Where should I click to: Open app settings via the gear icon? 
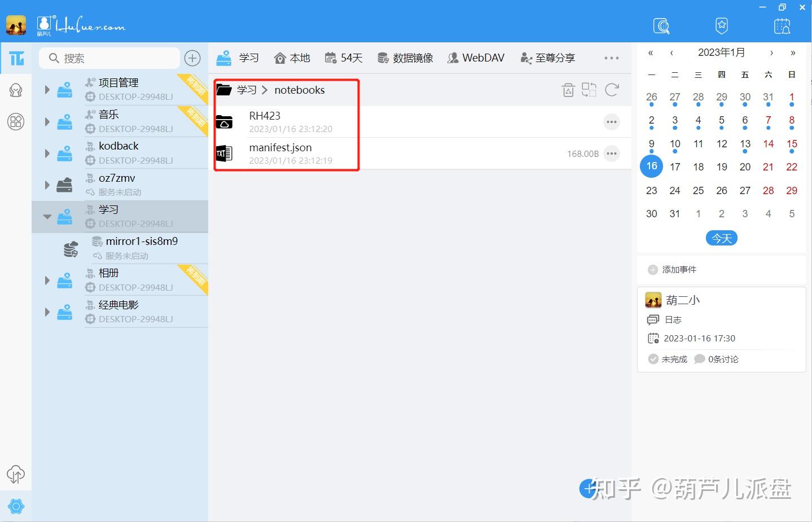(x=16, y=506)
